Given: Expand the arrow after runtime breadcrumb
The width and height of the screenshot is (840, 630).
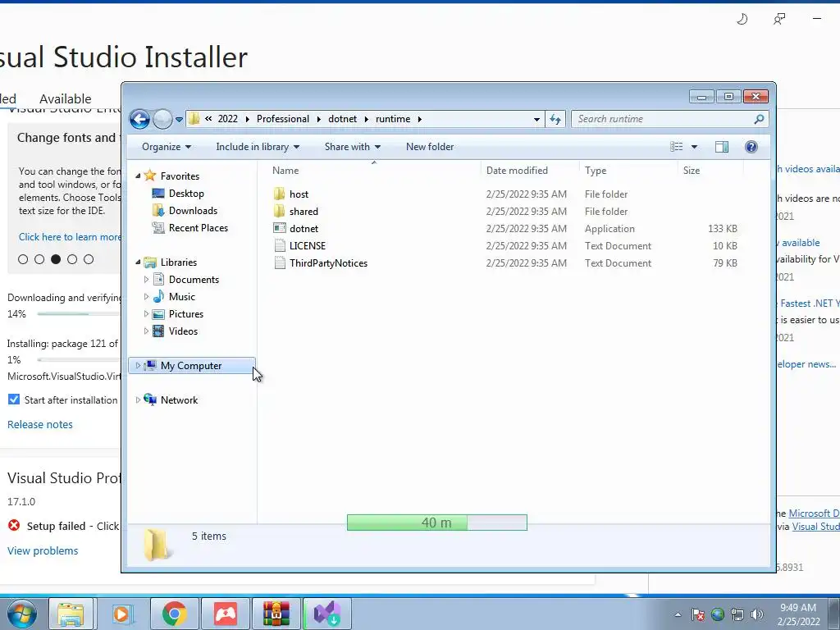Looking at the screenshot, I should (419, 119).
